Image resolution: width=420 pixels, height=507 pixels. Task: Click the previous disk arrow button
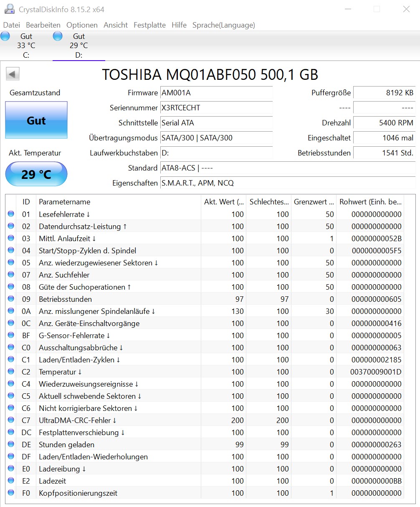click(13, 74)
